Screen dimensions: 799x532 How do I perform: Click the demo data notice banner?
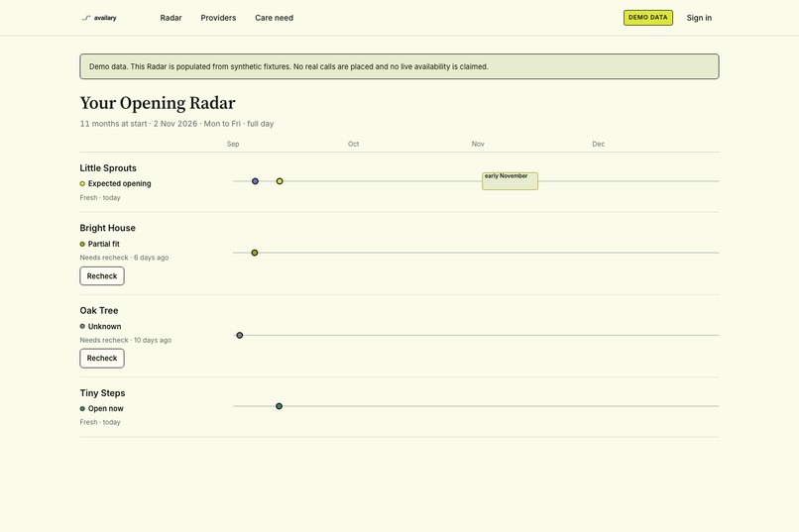coord(399,66)
